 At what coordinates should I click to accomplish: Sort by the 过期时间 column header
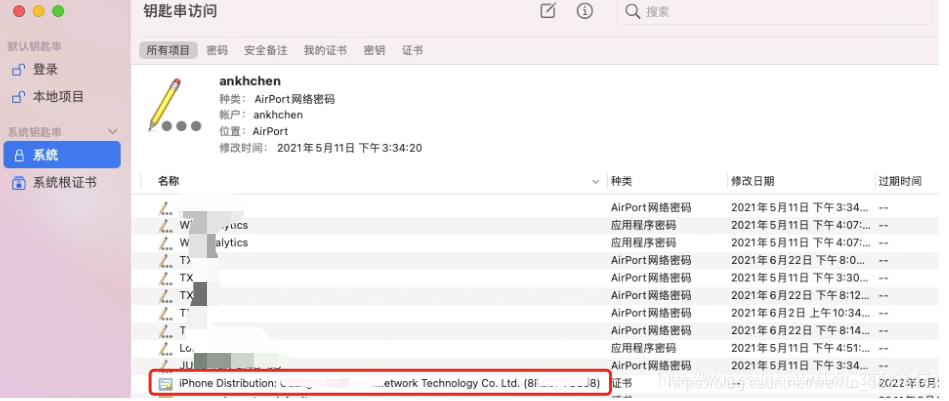click(901, 181)
